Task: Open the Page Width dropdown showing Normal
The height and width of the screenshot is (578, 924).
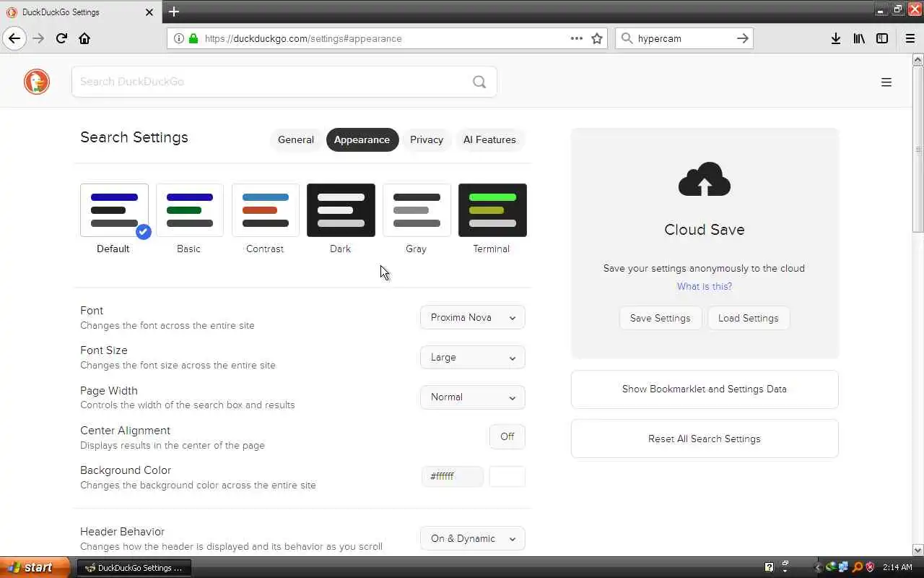Action: tap(473, 397)
